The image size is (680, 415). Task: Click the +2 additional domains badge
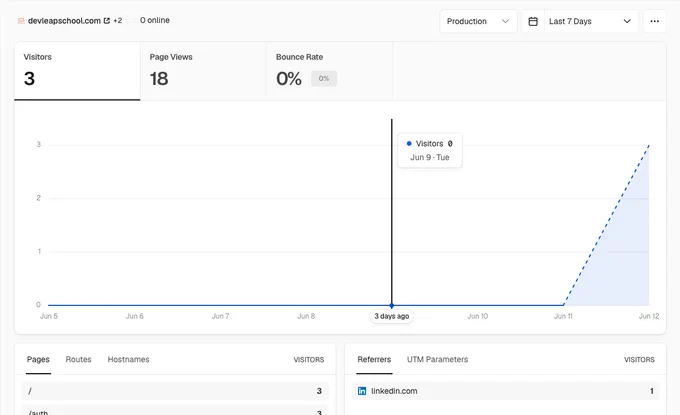118,20
